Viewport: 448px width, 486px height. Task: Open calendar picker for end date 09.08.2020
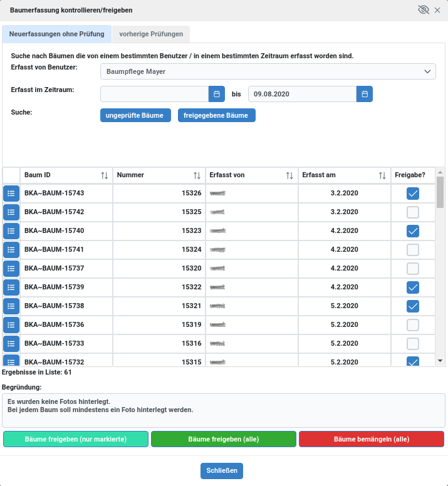pyautogui.click(x=365, y=94)
